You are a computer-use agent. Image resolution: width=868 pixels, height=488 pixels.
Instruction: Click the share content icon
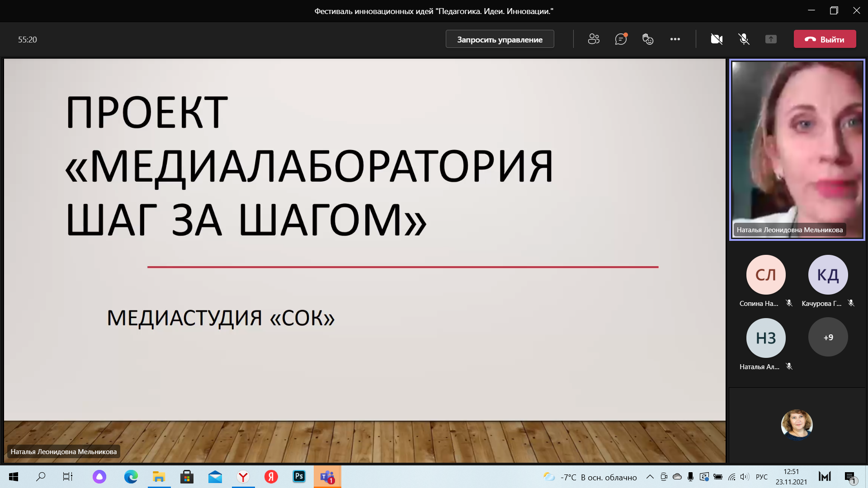pos(771,39)
